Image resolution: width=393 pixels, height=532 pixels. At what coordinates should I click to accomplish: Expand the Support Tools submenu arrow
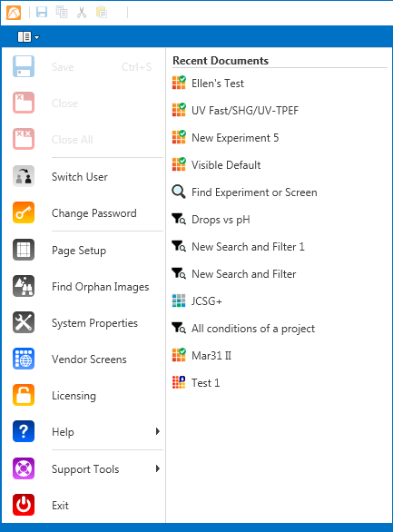tap(157, 468)
